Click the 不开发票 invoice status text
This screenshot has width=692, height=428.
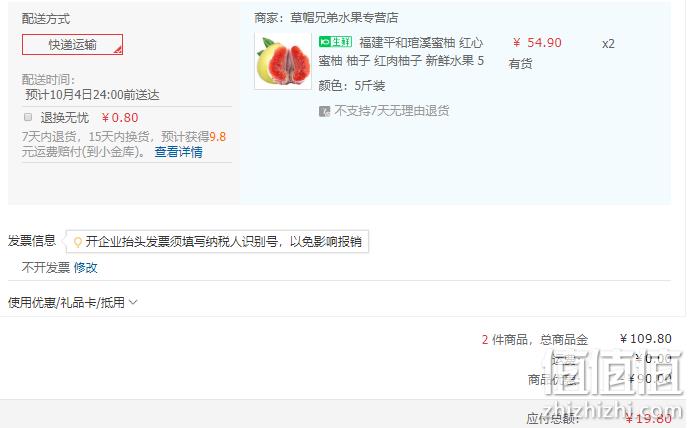click(46, 267)
